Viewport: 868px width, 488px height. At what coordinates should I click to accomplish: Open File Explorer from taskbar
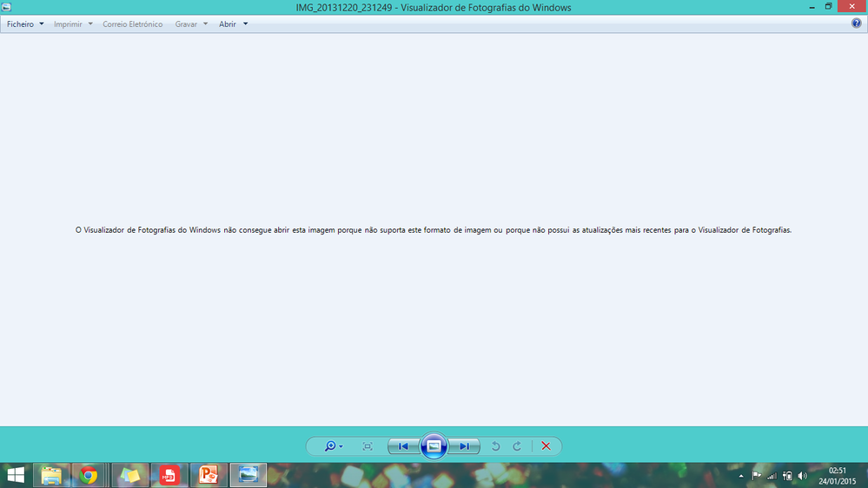click(x=51, y=475)
